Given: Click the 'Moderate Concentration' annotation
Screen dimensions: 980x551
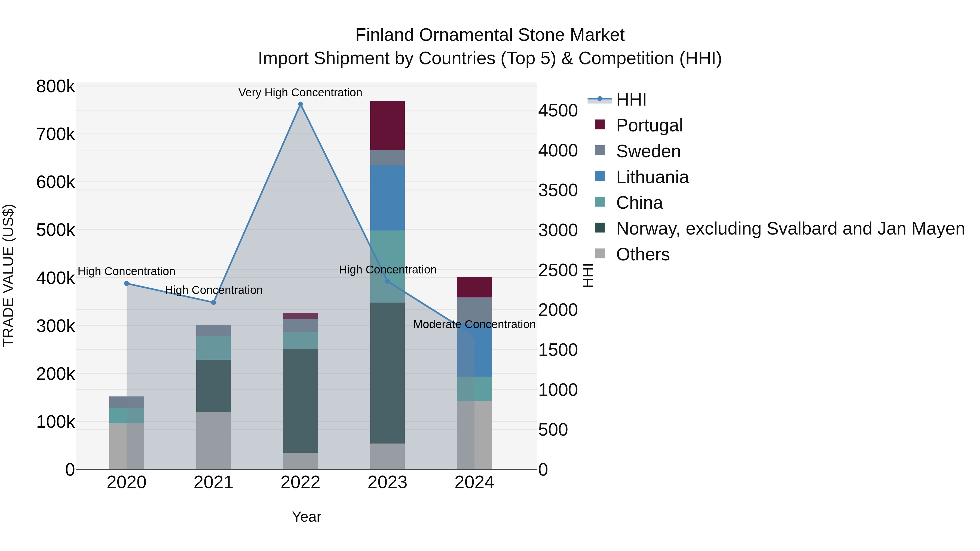Looking at the screenshot, I should tap(474, 324).
